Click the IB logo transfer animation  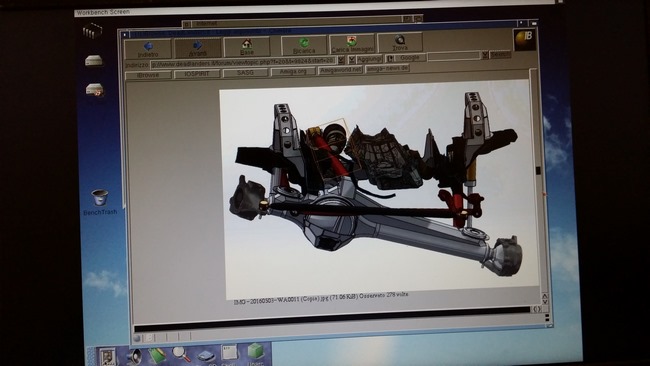pos(524,39)
